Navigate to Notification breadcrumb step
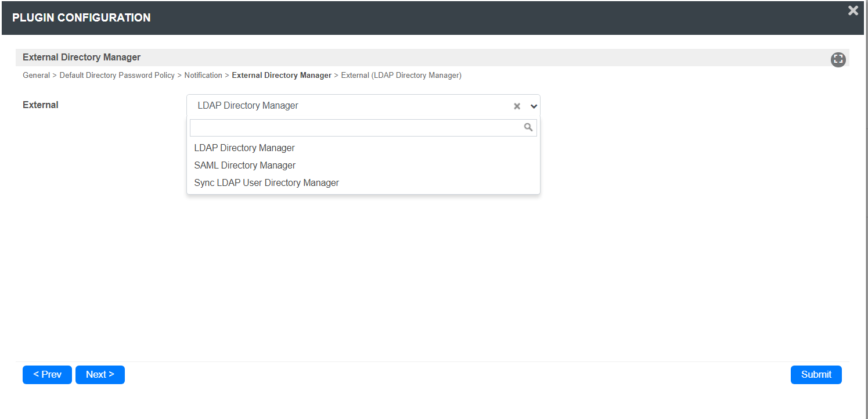This screenshot has height=419, width=868. tap(203, 76)
